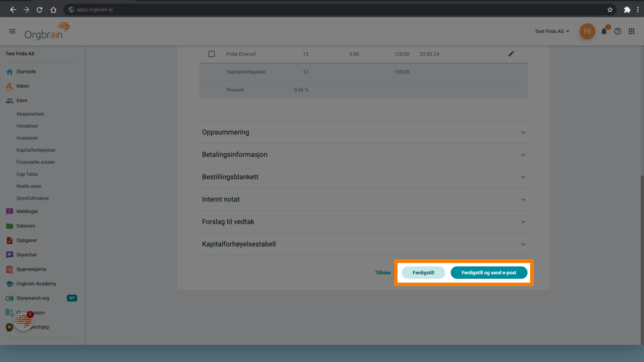644x362 pixels.
Task: Open Reelle eiere in the sidebar
Action: (29, 186)
